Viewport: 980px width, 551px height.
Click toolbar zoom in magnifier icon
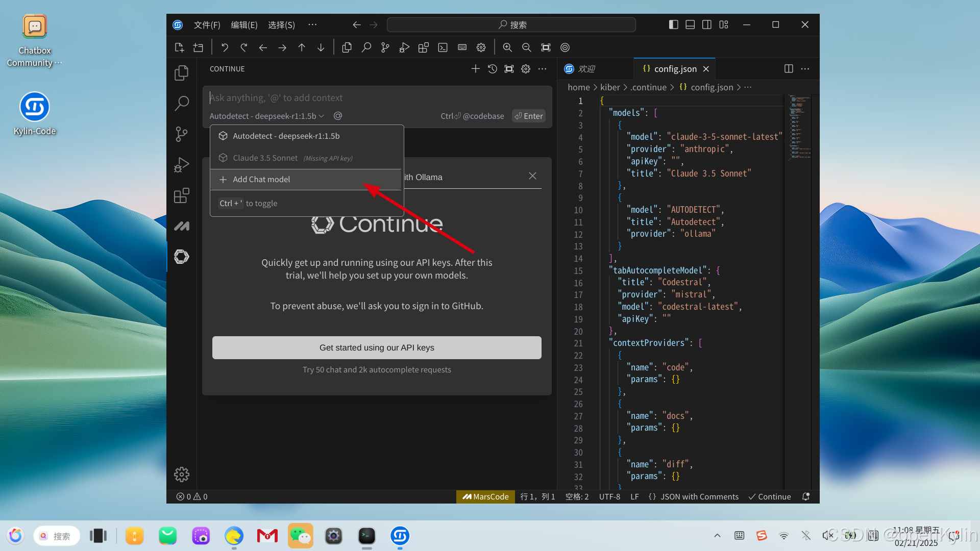coord(507,47)
